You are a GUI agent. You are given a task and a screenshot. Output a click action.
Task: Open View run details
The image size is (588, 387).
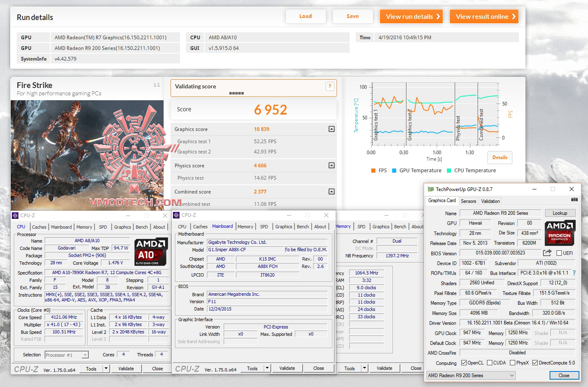point(411,16)
